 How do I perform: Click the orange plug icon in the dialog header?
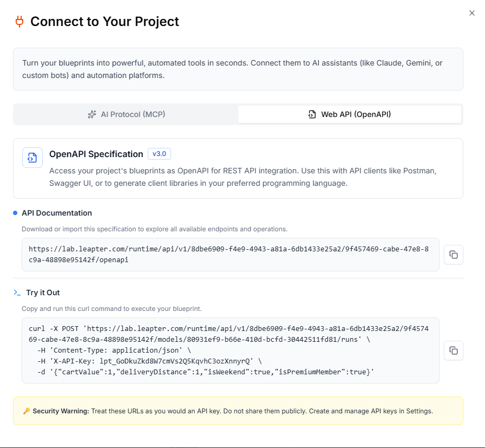[x=19, y=22]
